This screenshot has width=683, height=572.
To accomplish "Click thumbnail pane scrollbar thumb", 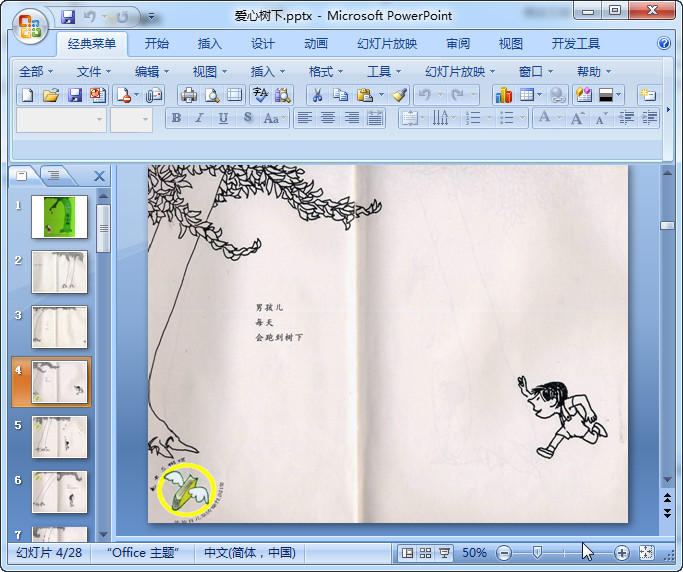I will click(x=103, y=228).
